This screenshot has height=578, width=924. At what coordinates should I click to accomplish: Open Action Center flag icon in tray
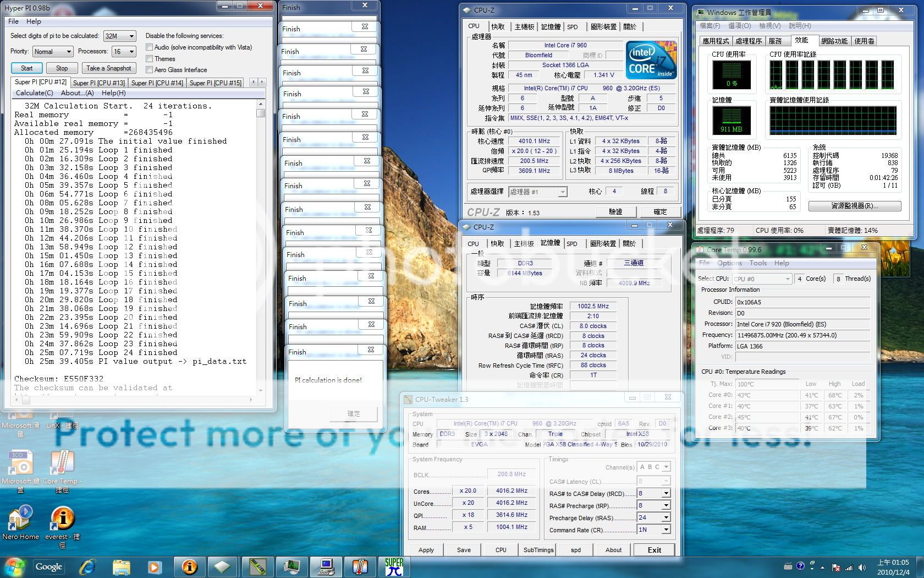tap(835, 567)
